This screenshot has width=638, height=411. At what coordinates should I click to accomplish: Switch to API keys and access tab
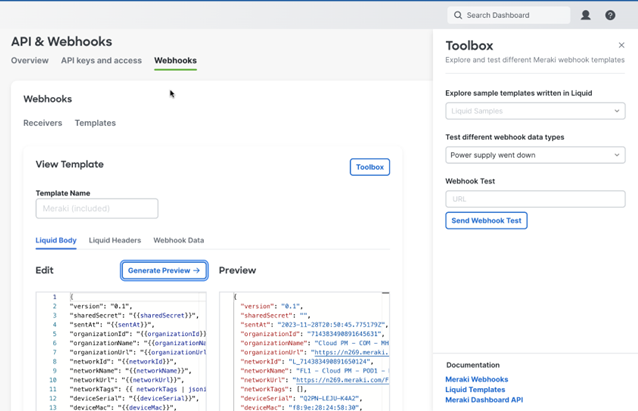(x=101, y=61)
